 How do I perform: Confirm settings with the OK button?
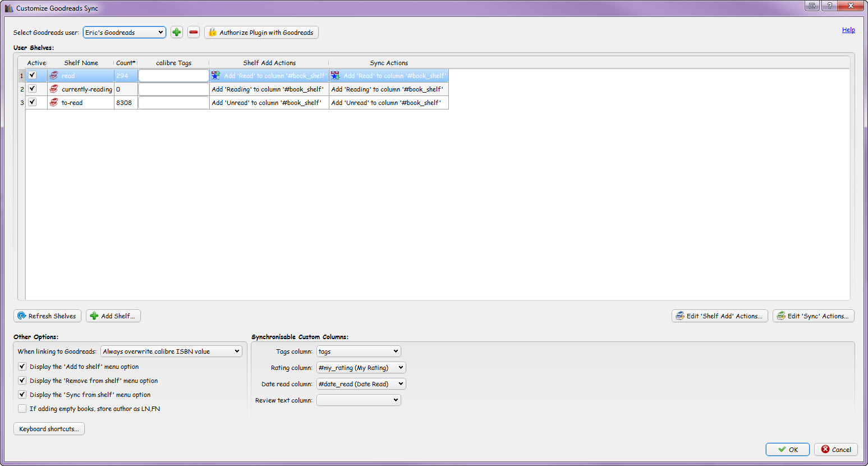pos(788,450)
